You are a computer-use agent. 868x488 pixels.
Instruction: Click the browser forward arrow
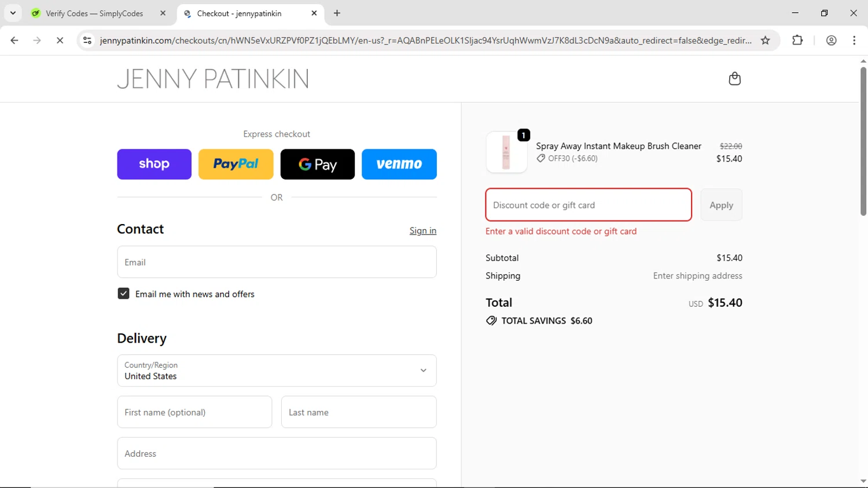point(37,41)
